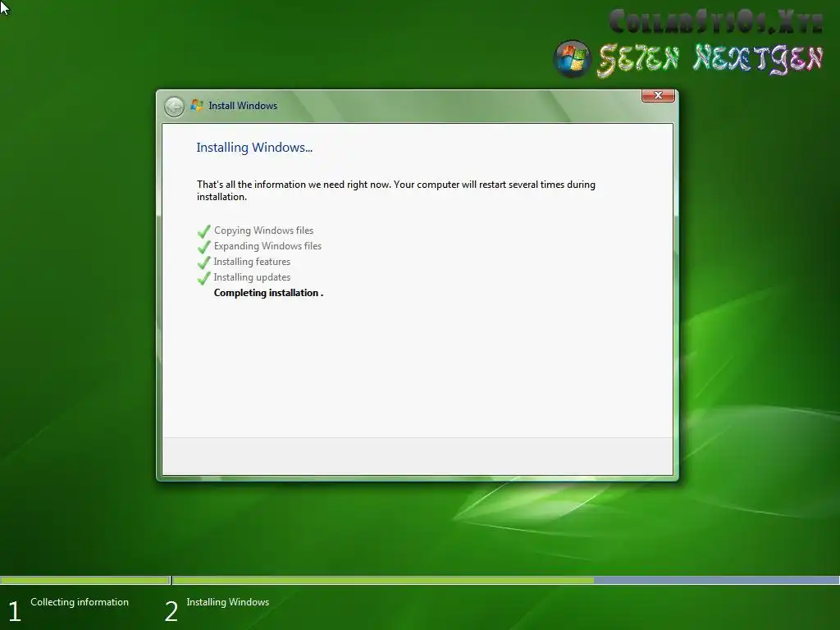Click the Installing features checkmark
This screenshot has width=840, height=630.
[203, 262]
